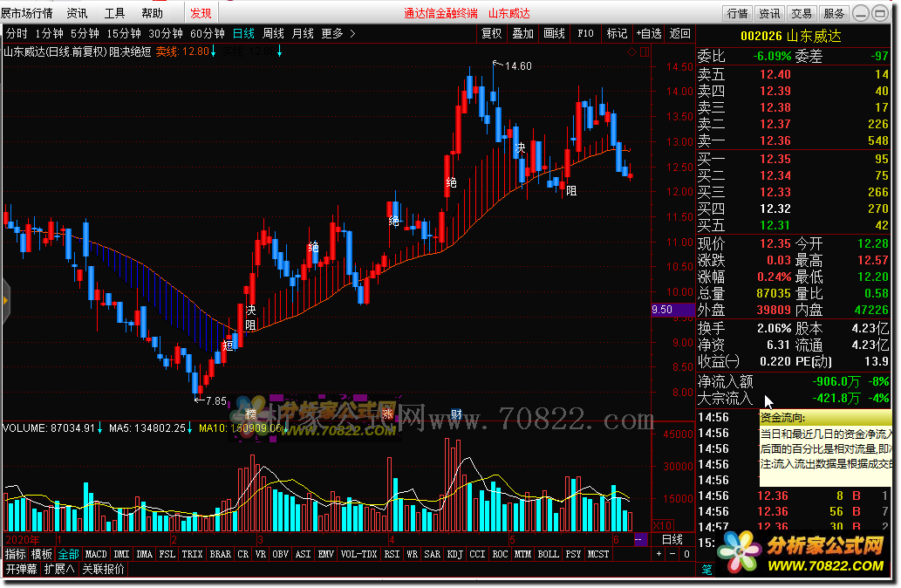Select the 60分钟 period
Viewport: 901px width, 588px height.
click(208, 34)
